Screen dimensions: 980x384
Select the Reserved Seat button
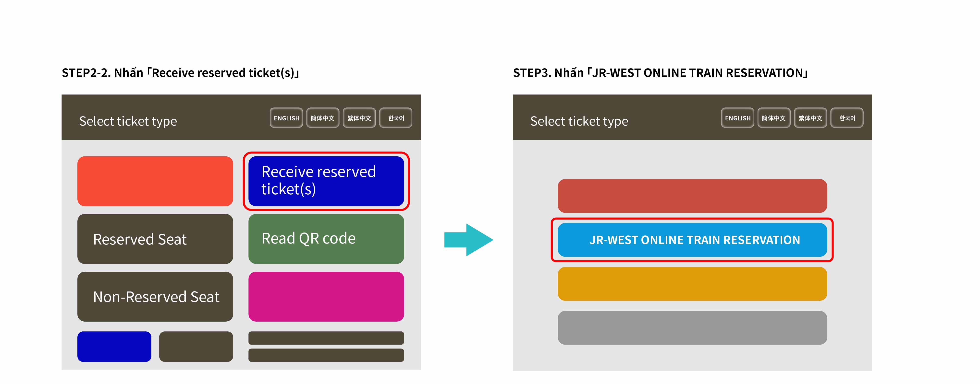tap(155, 239)
